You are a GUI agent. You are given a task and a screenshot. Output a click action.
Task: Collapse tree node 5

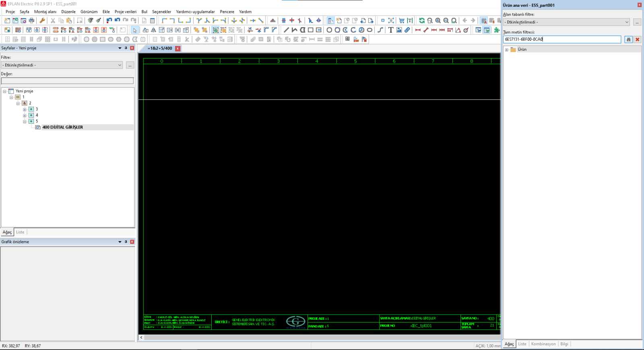[x=25, y=121]
